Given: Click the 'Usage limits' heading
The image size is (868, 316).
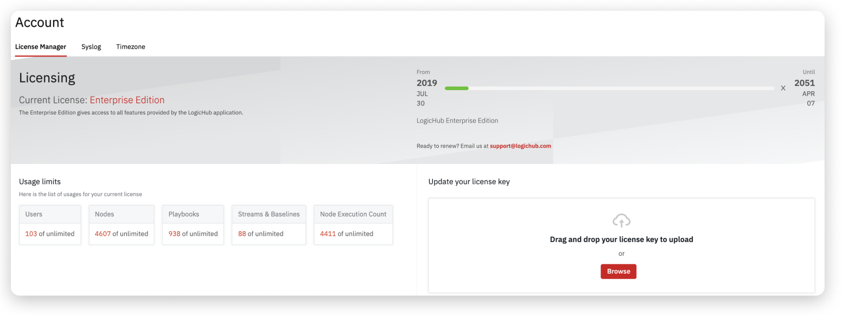Looking at the screenshot, I should pyautogui.click(x=40, y=182).
